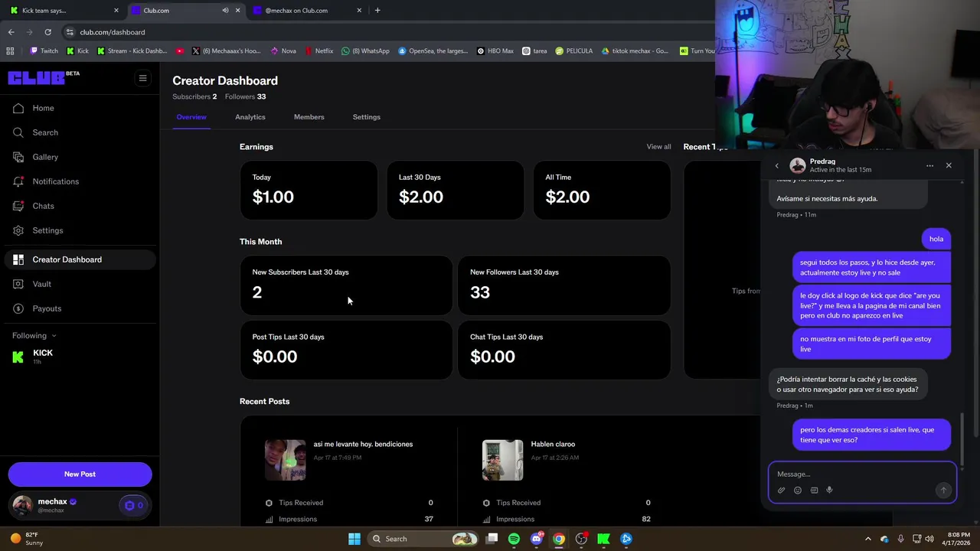This screenshot has width=980, height=551.
Task: Open the Vault sidebar item
Action: [x=80, y=284]
